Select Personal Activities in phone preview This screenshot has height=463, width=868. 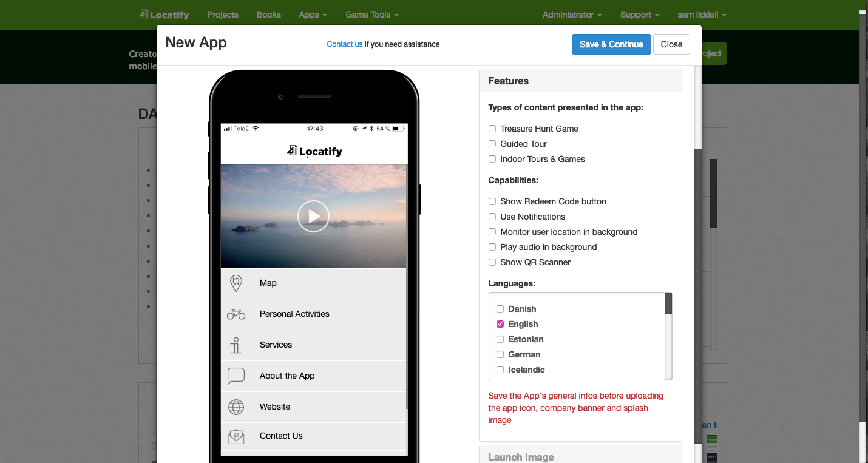click(x=313, y=314)
